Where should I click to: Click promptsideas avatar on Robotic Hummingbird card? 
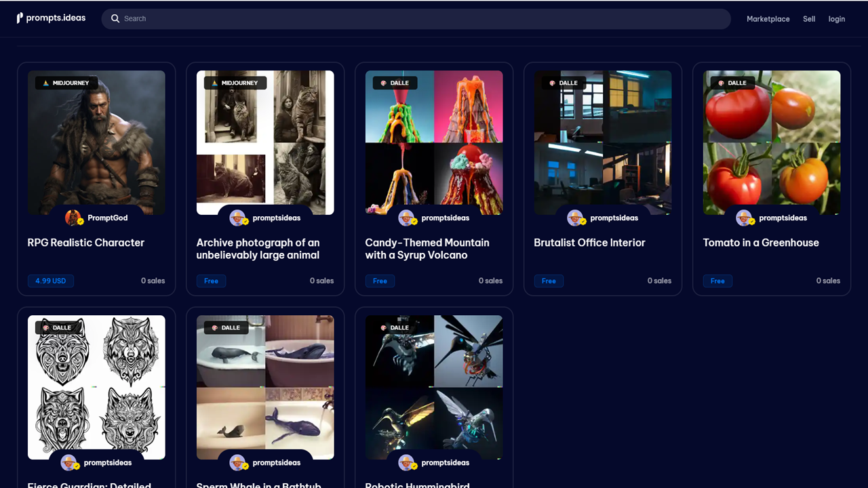click(x=407, y=462)
